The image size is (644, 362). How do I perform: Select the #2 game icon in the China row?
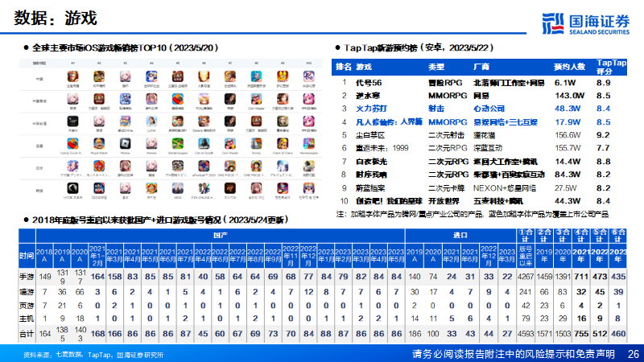point(98,76)
